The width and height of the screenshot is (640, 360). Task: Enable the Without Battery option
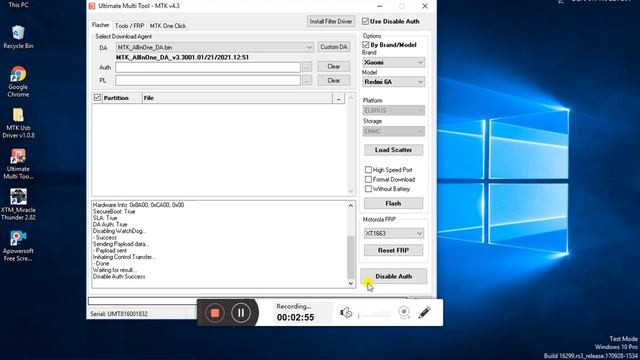(368, 189)
